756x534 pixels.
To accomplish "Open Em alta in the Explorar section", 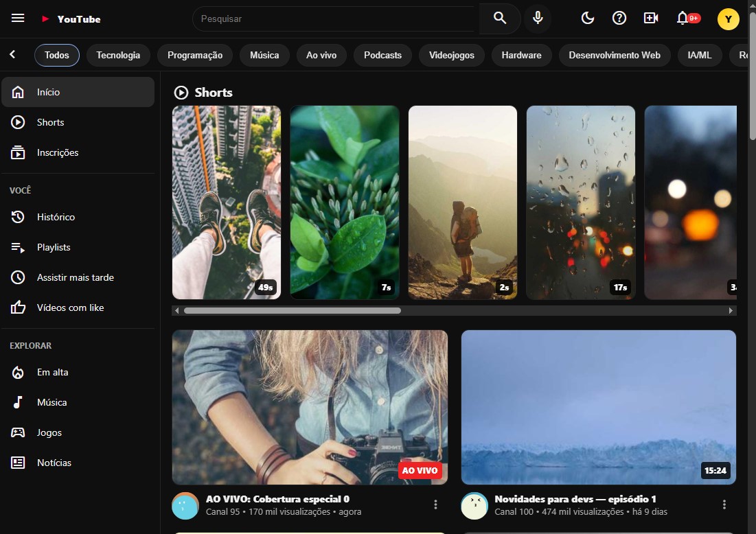I will (x=52, y=372).
